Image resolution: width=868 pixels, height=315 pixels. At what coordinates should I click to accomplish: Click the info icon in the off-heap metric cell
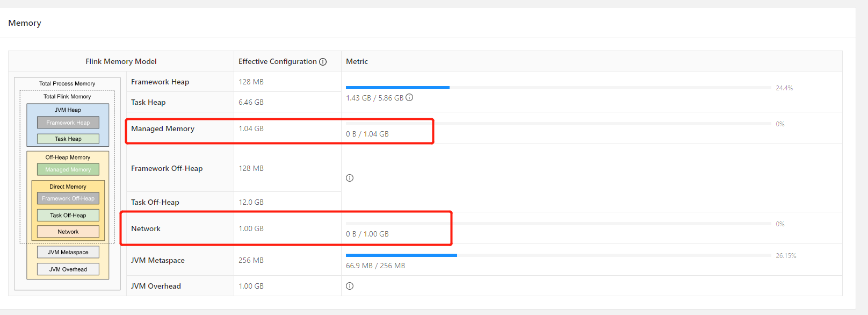coord(350,178)
